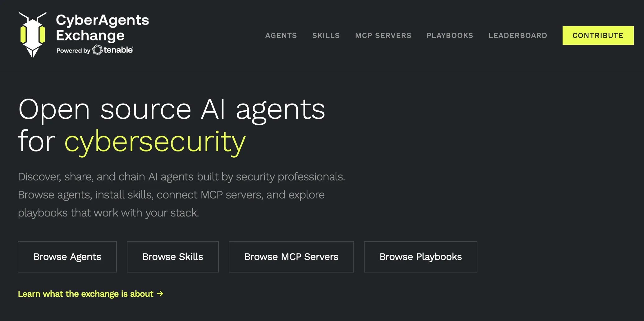Click the Browse Agents button
This screenshot has height=321, width=644.
pos(67,257)
